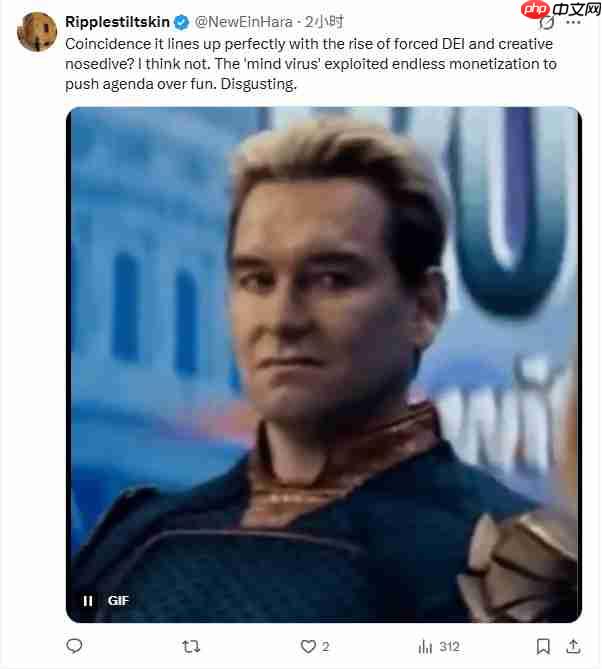
Task: Share the tweet via upload arrow icon
Action: 573,646
